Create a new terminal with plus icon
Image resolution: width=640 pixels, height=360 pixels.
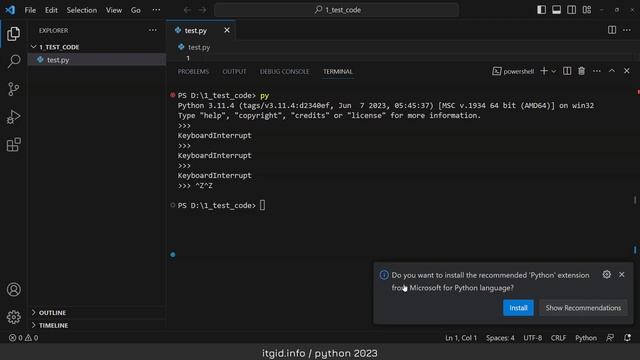544,71
